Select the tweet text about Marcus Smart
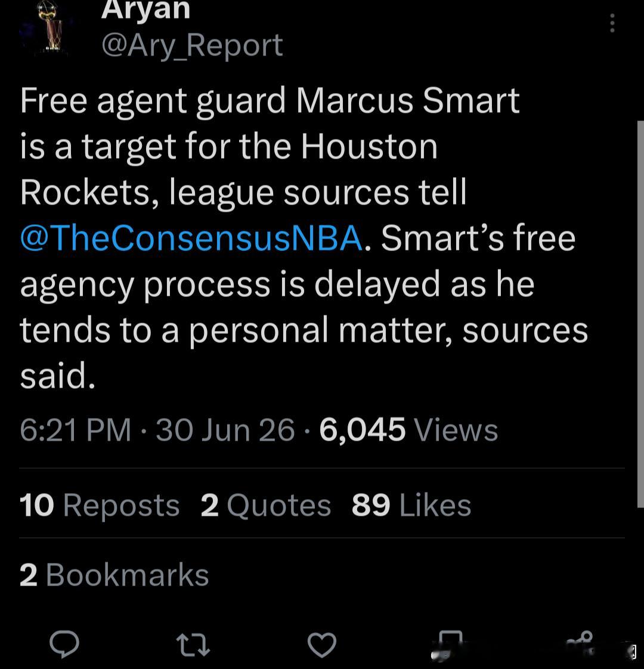Screen dimensions: 644x669 [304, 238]
